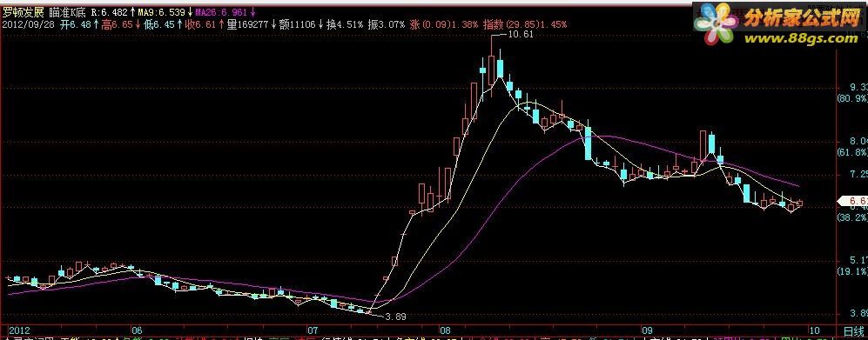
Task: Click the 6.61 current price tag
Action: [855, 201]
